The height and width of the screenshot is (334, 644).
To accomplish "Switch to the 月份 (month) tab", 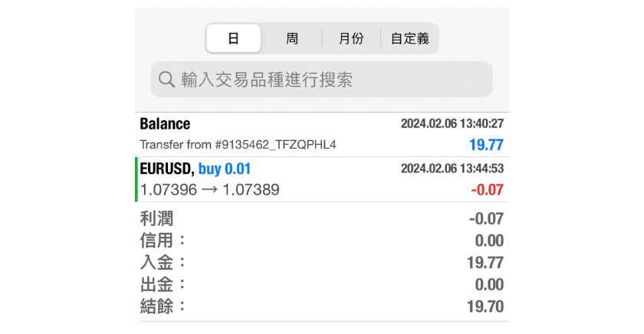I will pos(351,38).
